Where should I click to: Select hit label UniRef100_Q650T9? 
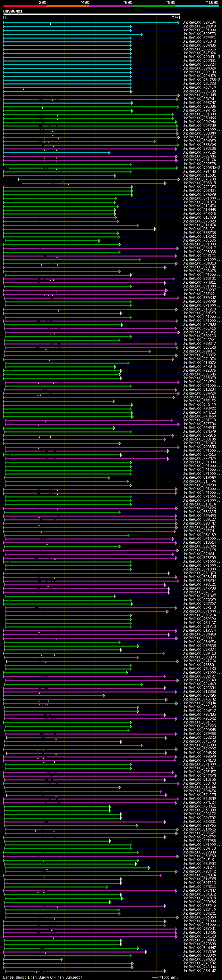pos(199,378)
